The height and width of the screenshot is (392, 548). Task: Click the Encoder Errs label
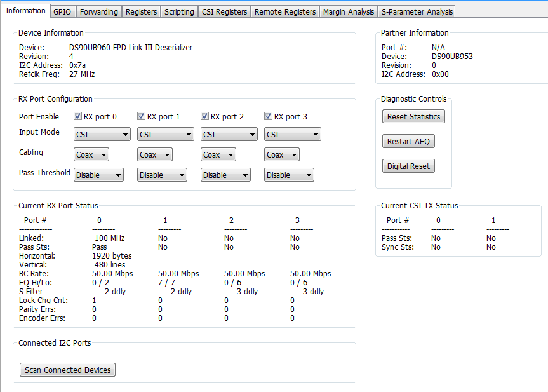pos(42,318)
